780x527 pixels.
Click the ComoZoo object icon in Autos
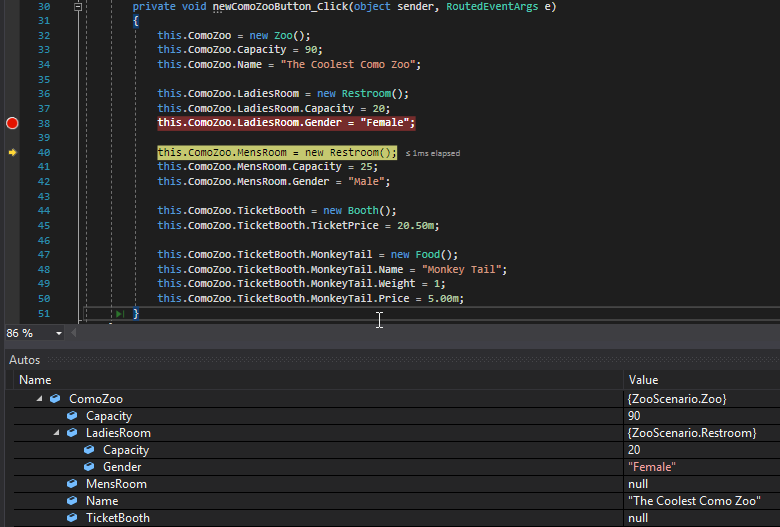(55, 399)
